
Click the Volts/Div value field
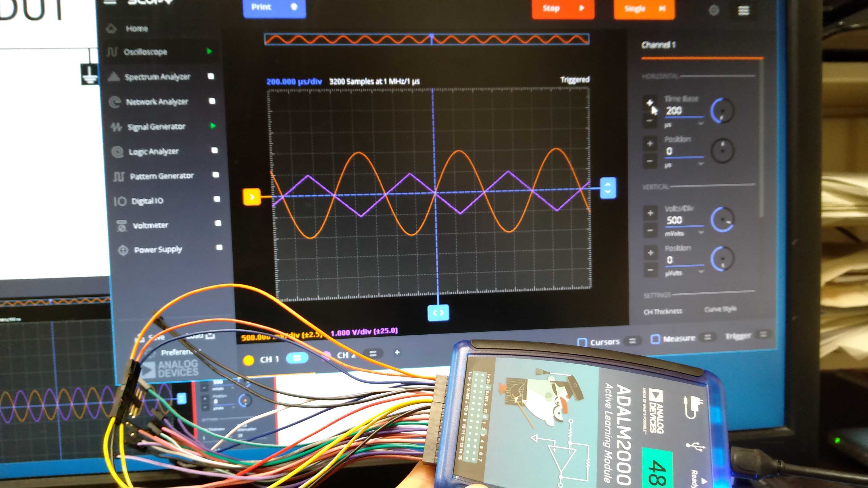684,220
